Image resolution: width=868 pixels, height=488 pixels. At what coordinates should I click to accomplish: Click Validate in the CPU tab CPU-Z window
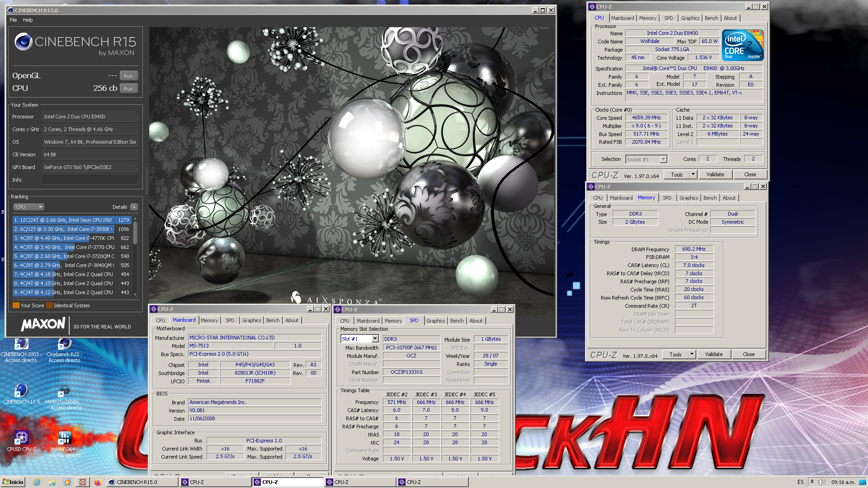715,174
